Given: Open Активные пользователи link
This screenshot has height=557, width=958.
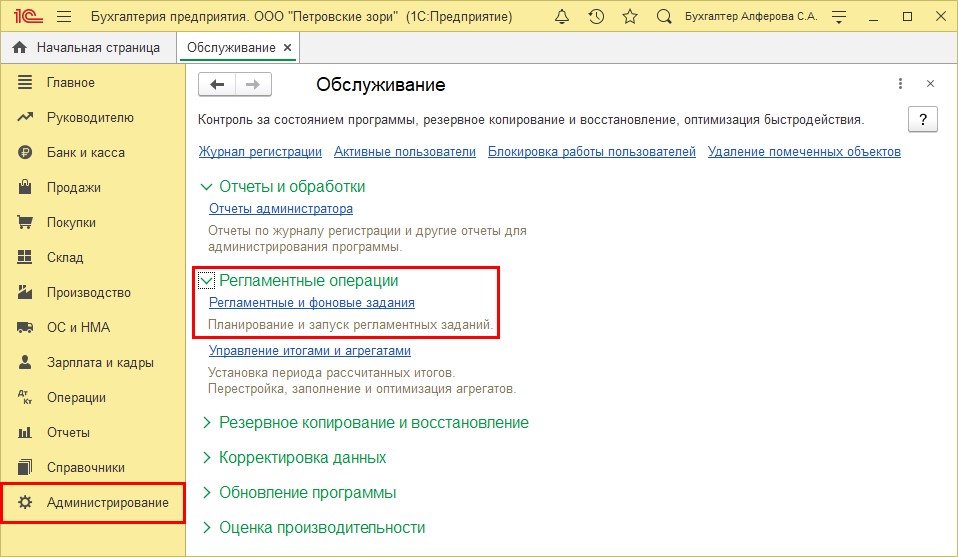Looking at the screenshot, I should pos(404,151).
